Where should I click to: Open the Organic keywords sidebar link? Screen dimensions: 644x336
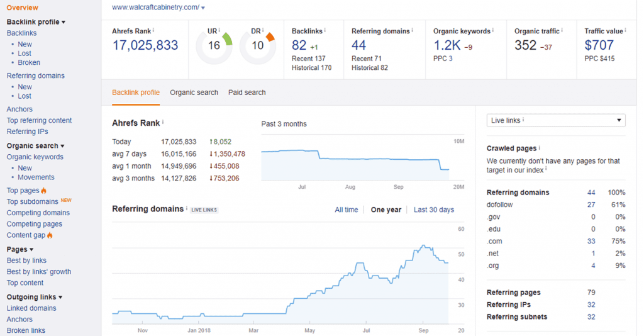(35, 157)
